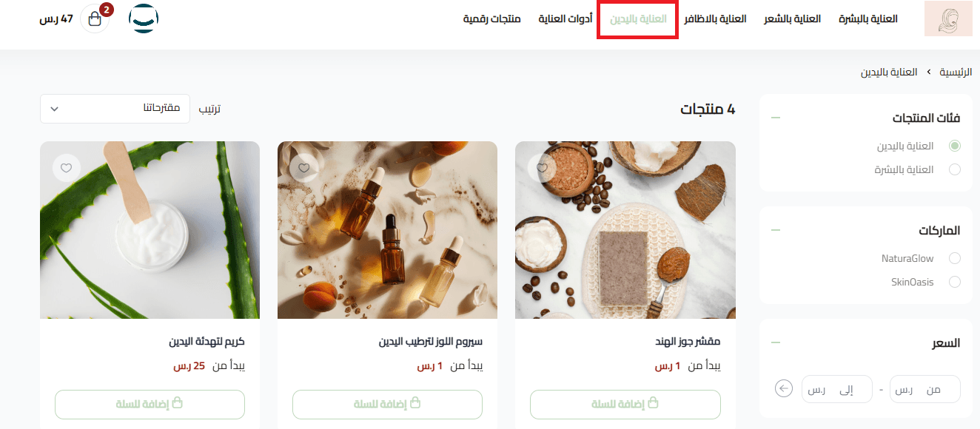Collapse the الماركات brands section
This screenshot has width=980, height=429.
775,230
